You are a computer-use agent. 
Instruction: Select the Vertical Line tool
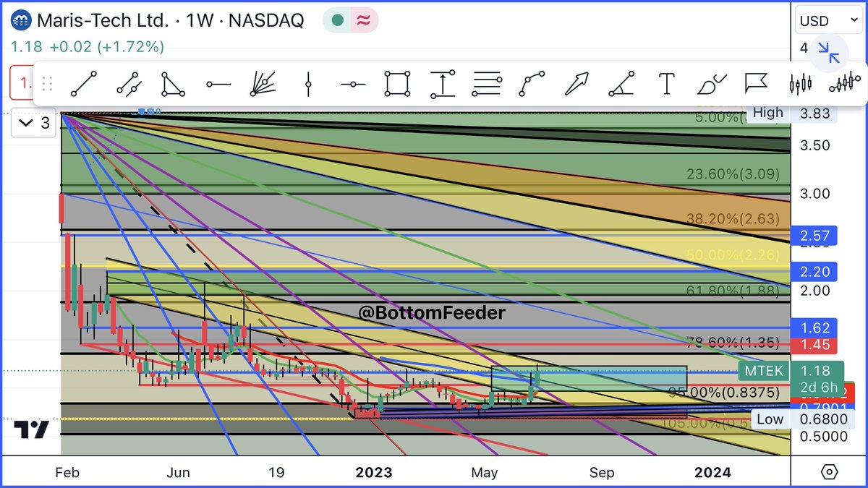(x=307, y=83)
